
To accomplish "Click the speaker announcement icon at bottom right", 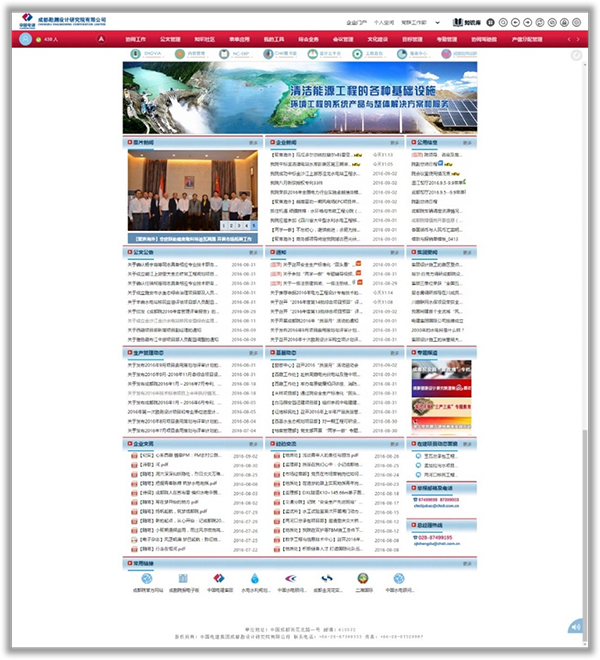I will coord(576,627).
